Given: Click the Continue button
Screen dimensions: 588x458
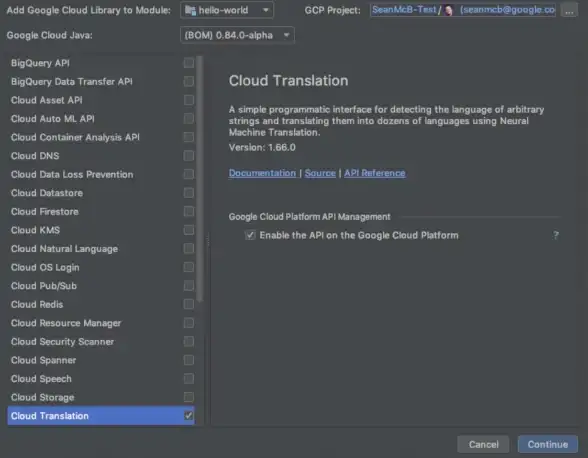Looking at the screenshot, I should click(548, 444).
